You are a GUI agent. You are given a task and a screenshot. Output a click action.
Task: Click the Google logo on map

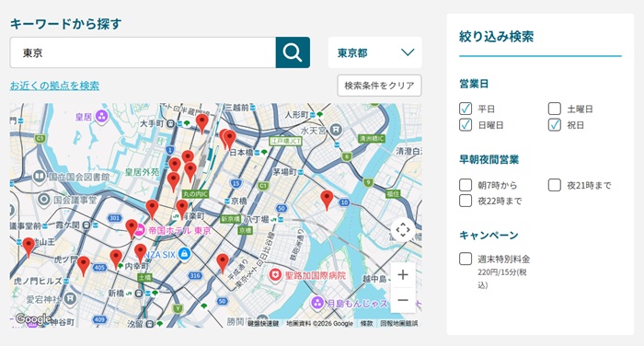coord(33,319)
